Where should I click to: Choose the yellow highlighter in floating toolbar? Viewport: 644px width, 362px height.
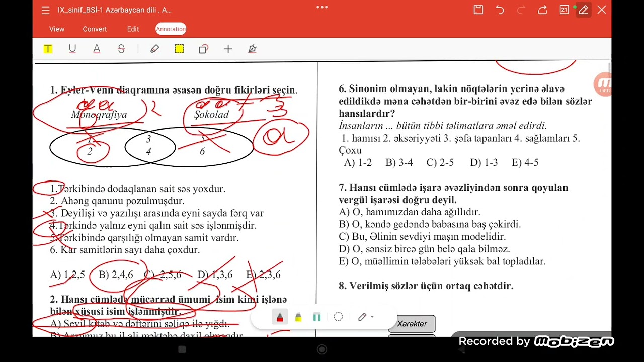pyautogui.click(x=298, y=317)
